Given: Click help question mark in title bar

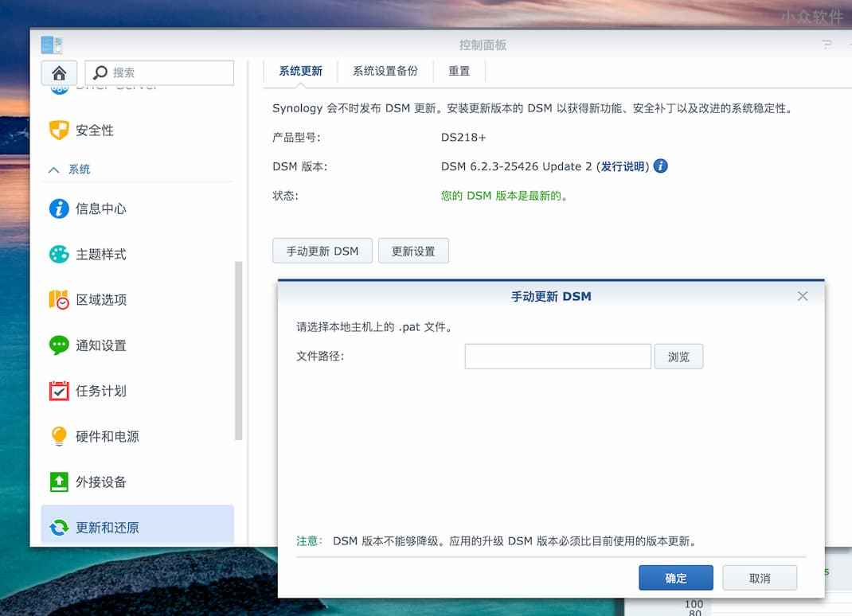Looking at the screenshot, I should 827,45.
